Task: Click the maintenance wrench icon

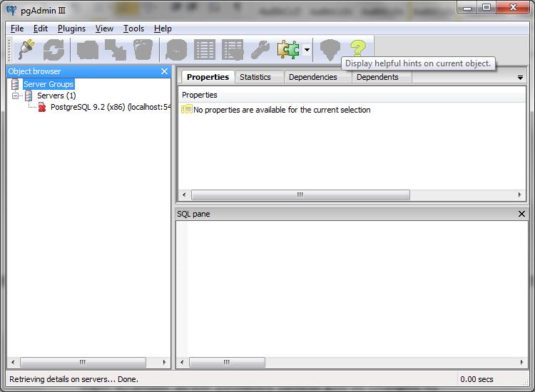Action: tap(260, 50)
